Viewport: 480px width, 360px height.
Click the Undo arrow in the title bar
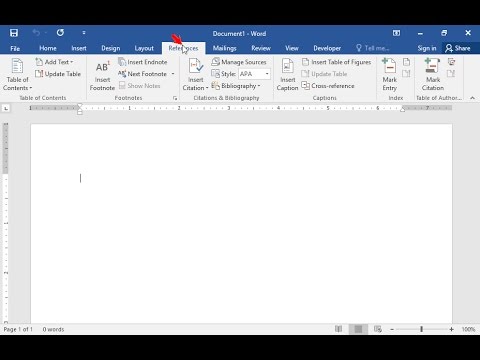(x=36, y=32)
